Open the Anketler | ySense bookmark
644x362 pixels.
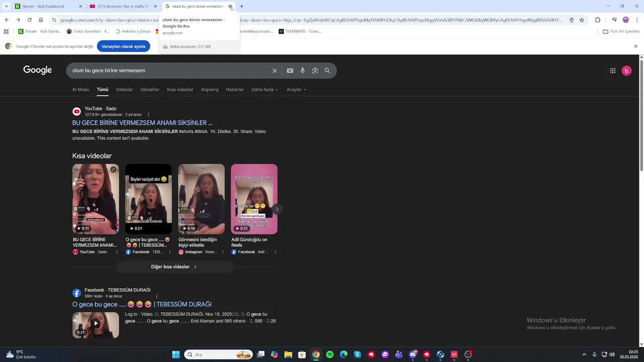133,31
